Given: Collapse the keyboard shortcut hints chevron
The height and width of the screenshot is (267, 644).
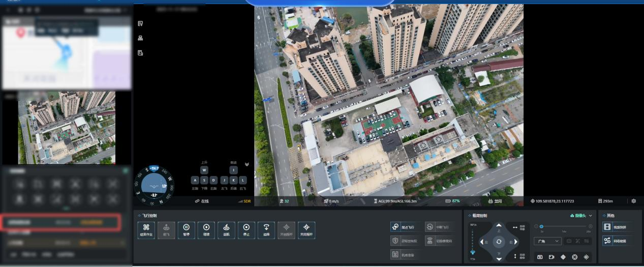Looking at the screenshot, I should pos(247,164).
